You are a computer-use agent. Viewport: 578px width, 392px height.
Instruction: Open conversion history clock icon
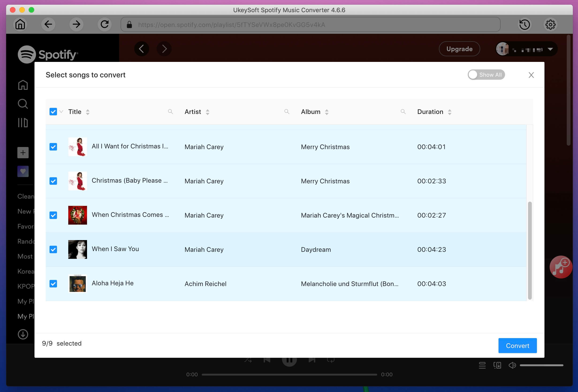[524, 24]
